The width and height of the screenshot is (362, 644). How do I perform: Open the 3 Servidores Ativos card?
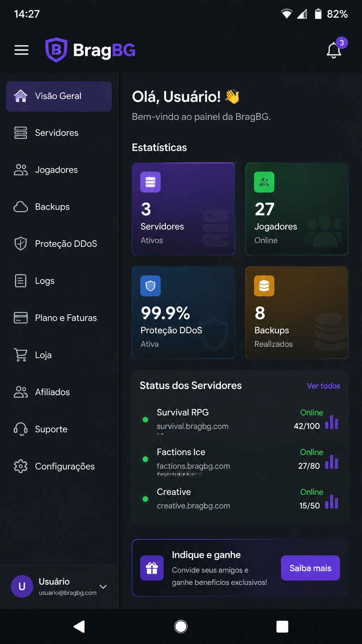point(184,209)
